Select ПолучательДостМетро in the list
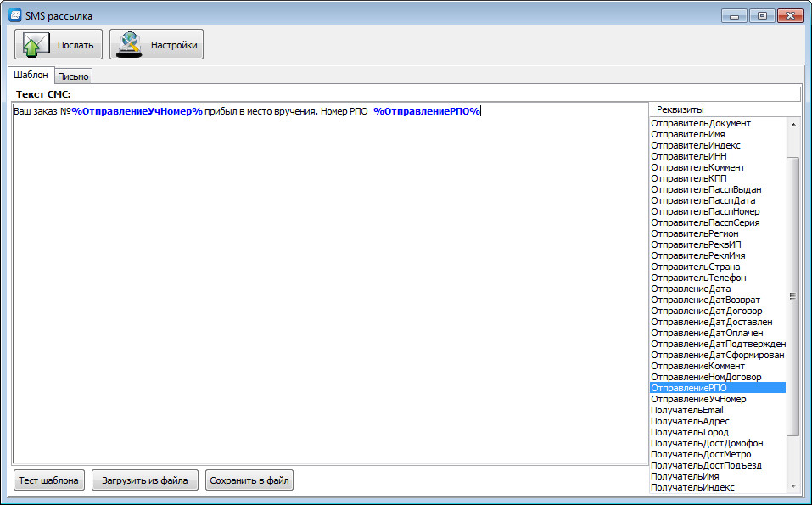Screen dimensions: 812x505 [718, 454]
